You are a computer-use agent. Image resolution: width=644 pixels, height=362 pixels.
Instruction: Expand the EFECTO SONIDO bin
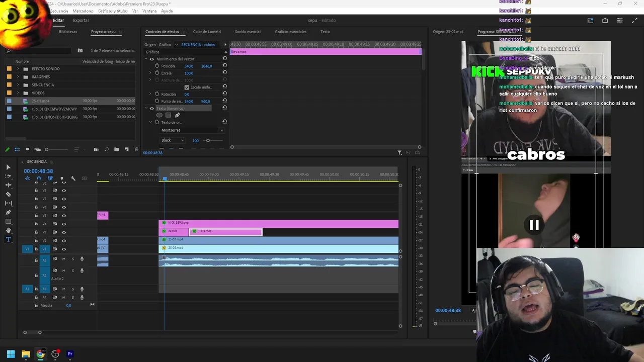pos(18,69)
